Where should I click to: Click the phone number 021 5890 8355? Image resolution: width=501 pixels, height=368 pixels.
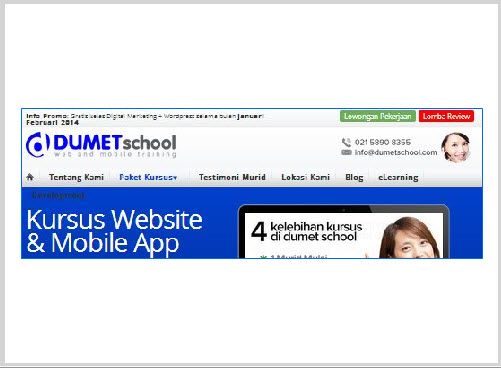pos(383,142)
